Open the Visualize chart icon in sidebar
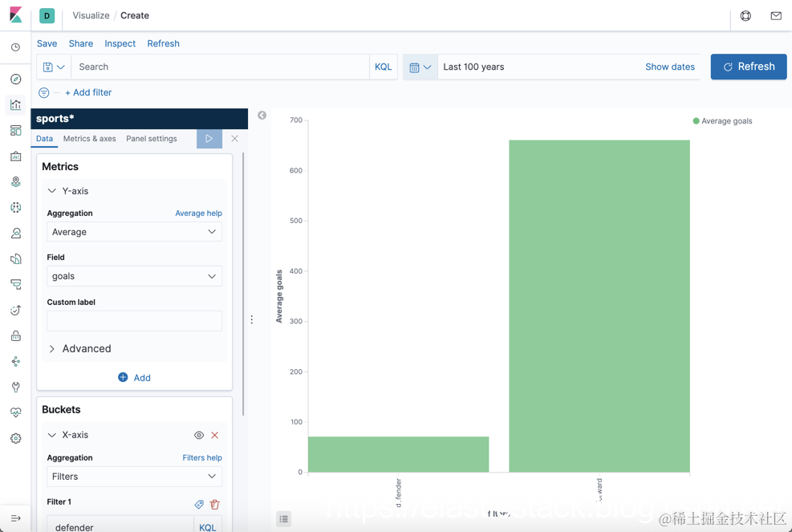This screenshot has height=532, width=792. click(16, 105)
